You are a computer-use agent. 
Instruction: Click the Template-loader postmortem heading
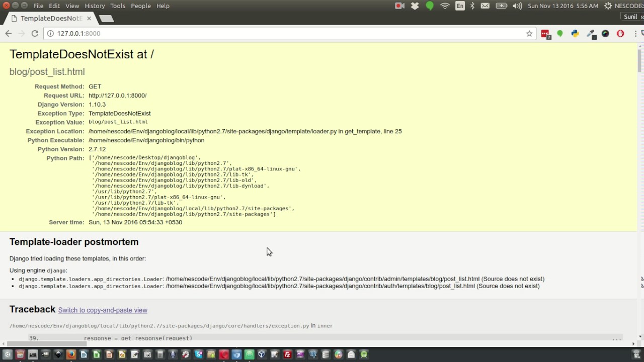pyautogui.click(x=74, y=242)
